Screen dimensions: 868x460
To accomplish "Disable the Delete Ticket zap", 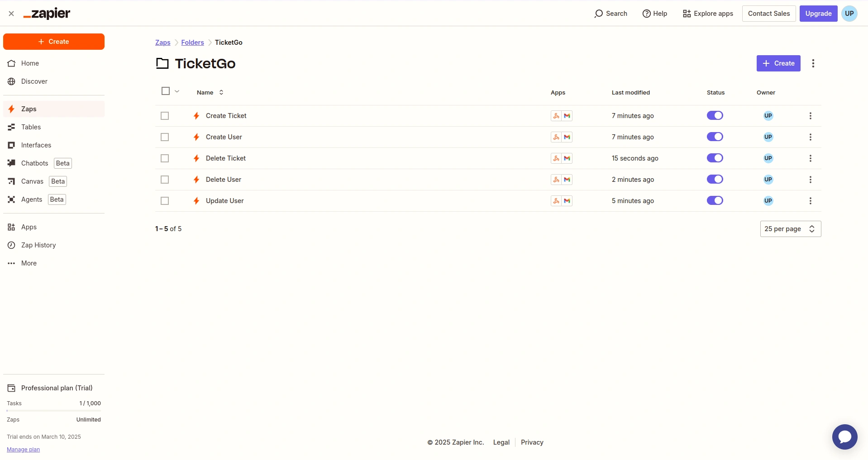I will point(715,158).
